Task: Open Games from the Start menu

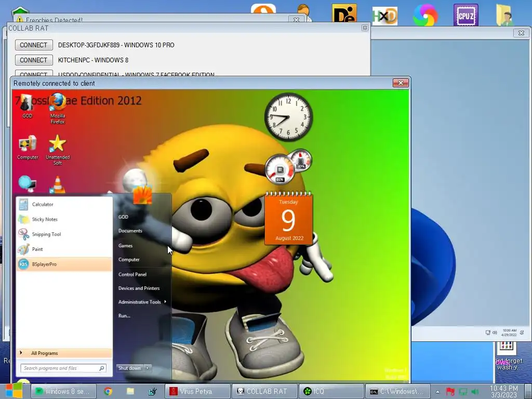Action: point(126,246)
